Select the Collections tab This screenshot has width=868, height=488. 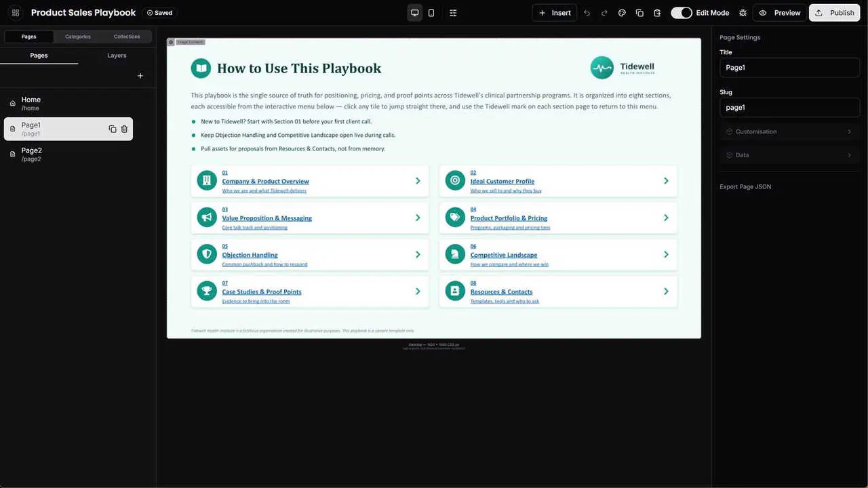pos(127,37)
